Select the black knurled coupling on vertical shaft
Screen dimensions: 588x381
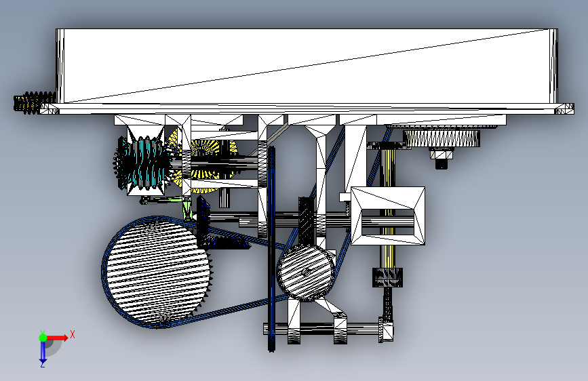tap(387, 277)
